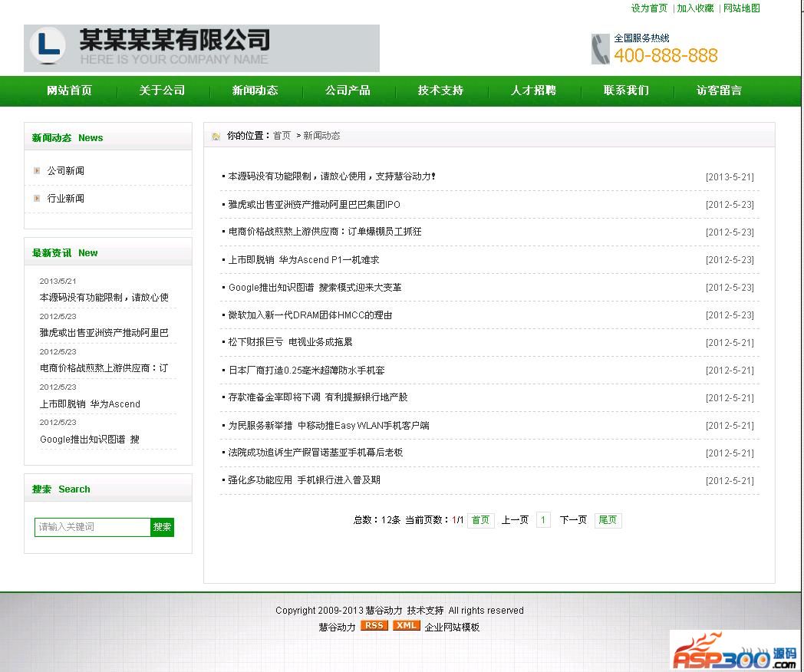Open article 本源码没有功能限制 in main list

(x=331, y=176)
